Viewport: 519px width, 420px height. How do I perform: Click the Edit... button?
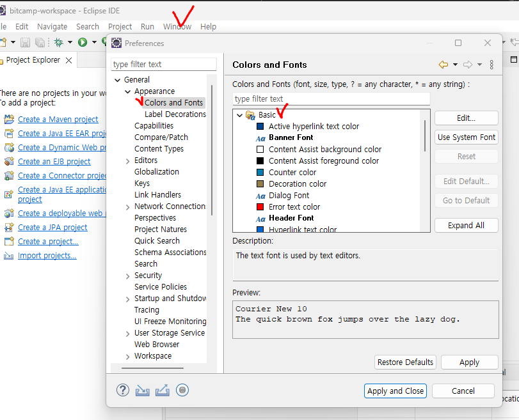(466, 118)
